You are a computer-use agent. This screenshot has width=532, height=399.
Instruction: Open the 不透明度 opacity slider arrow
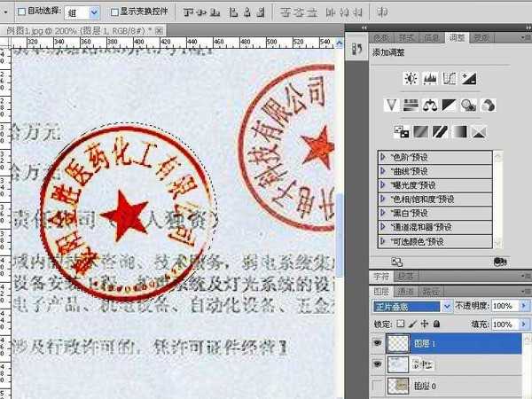pos(525,306)
